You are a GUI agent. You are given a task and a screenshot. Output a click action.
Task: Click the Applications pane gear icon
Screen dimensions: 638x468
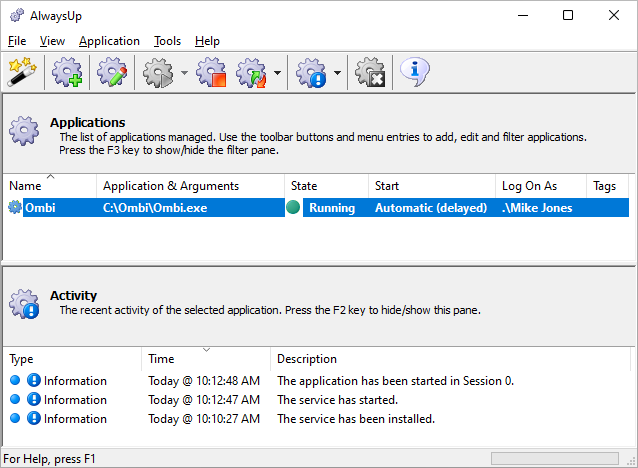coord(24,131)
